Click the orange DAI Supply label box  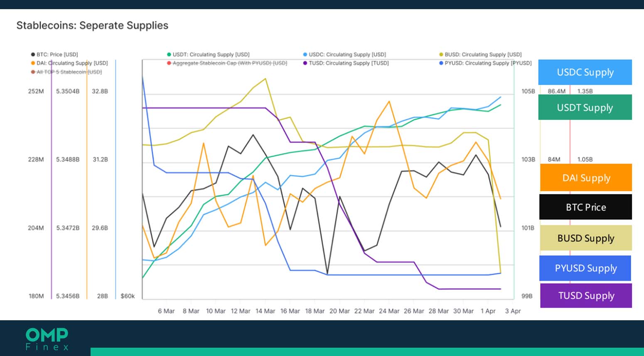(586, 178)
